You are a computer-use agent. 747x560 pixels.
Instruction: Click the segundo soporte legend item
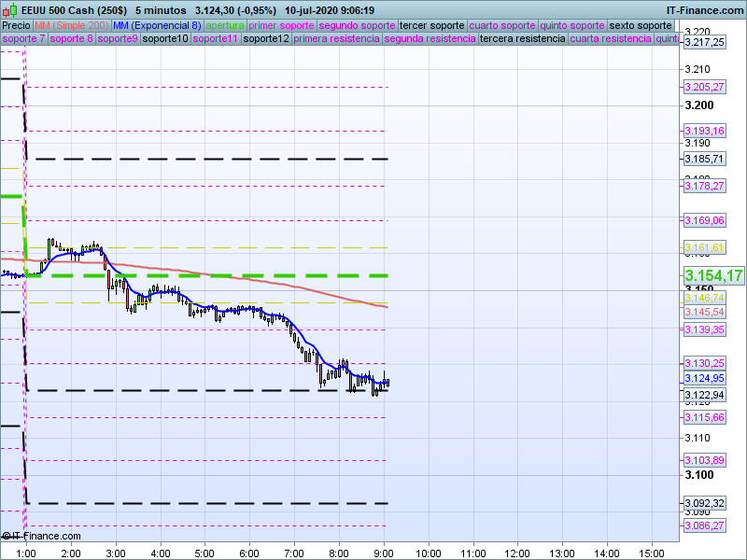click(357, 25)
